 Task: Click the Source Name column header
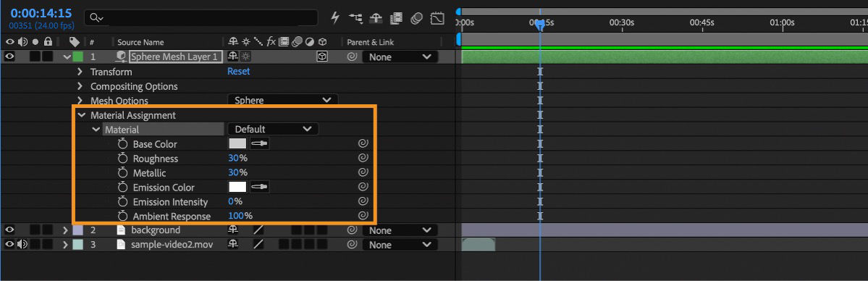[140, 42]
